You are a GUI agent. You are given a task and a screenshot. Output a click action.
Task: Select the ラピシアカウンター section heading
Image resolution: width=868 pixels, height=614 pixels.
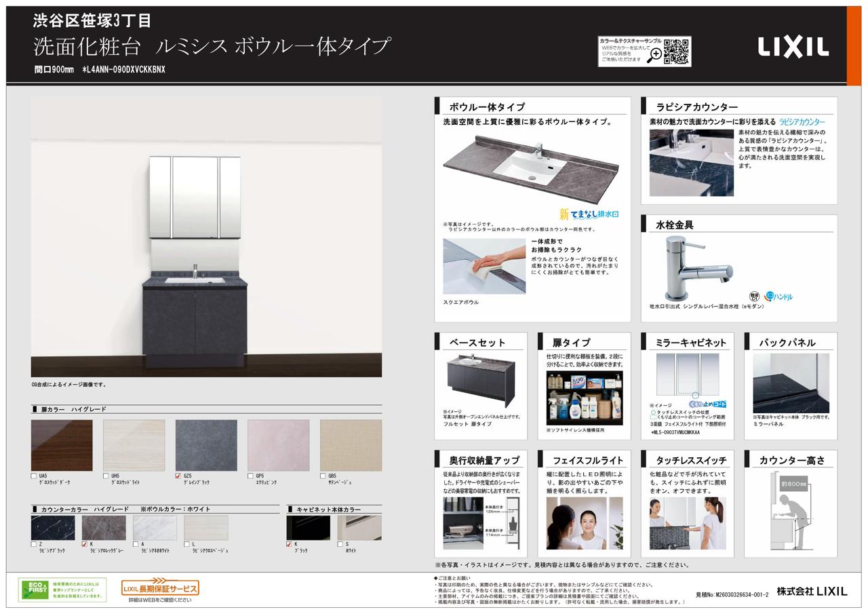click(696, 107)
